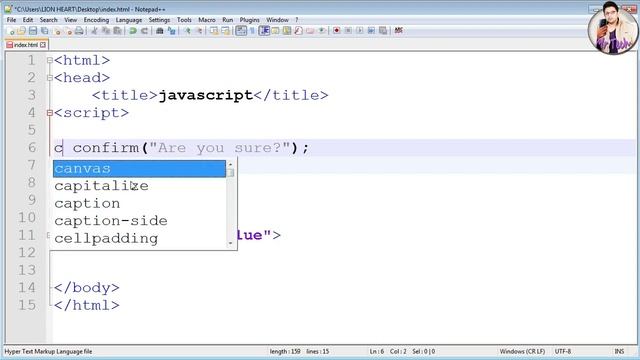Open the Window menu

tap(277, 20)
